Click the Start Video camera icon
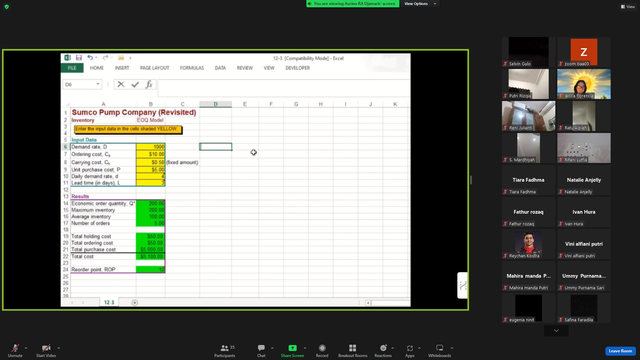 click(x=46, y=348)
